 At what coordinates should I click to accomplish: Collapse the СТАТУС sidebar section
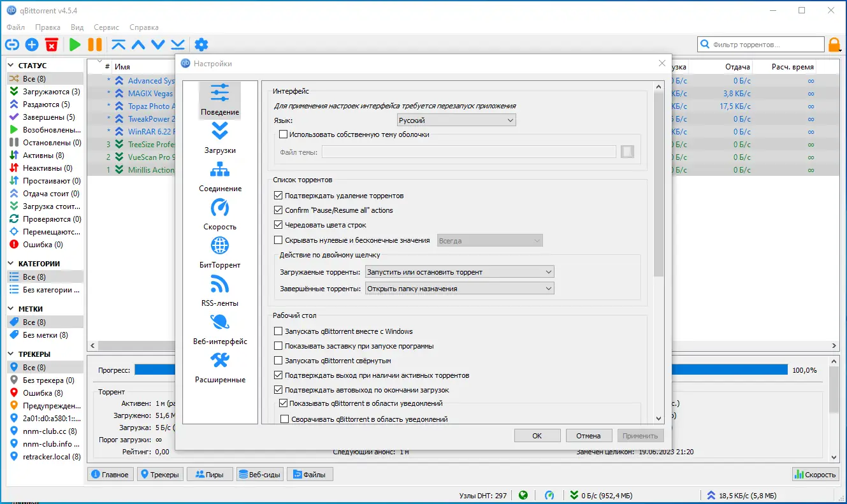pyautogui.click(x=11, y=66)
